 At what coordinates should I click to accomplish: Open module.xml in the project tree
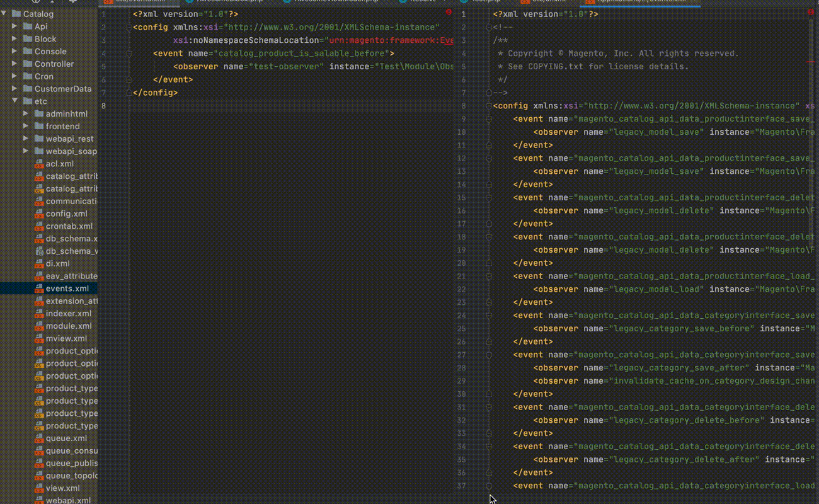(x=68, y=326)
